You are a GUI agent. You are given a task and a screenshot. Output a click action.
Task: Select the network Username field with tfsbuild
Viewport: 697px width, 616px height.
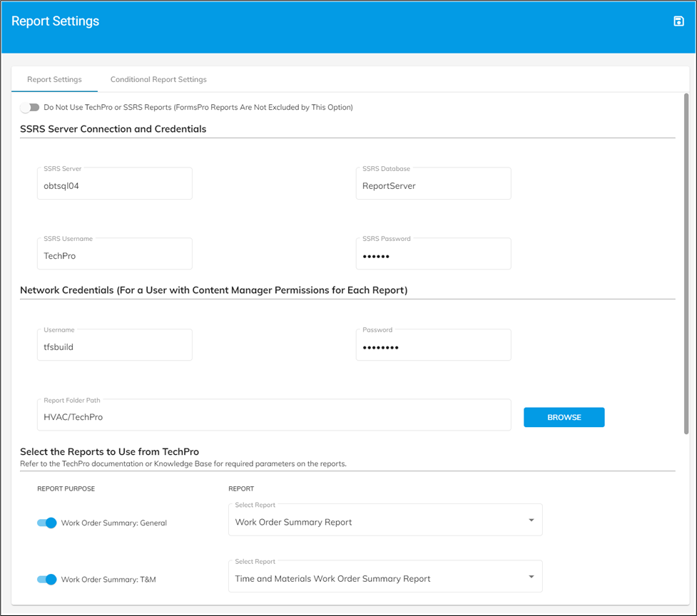coord(115,344)
